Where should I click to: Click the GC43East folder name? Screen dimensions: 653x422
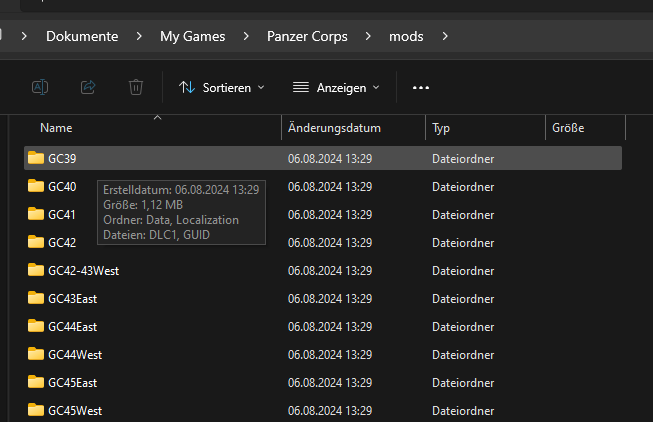tap(72, 299)
